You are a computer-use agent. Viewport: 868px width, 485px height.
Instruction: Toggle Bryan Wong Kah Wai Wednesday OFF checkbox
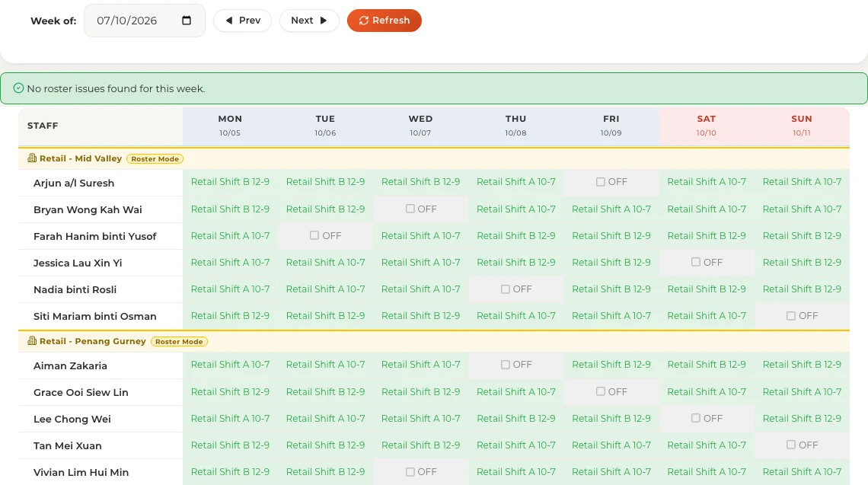[410, 209]
